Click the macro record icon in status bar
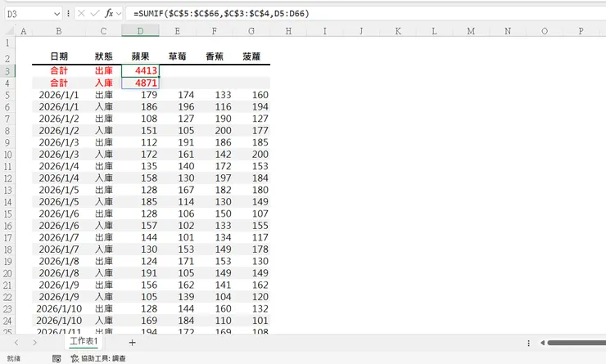The image size is (606, 364). [x=57, y=358]
